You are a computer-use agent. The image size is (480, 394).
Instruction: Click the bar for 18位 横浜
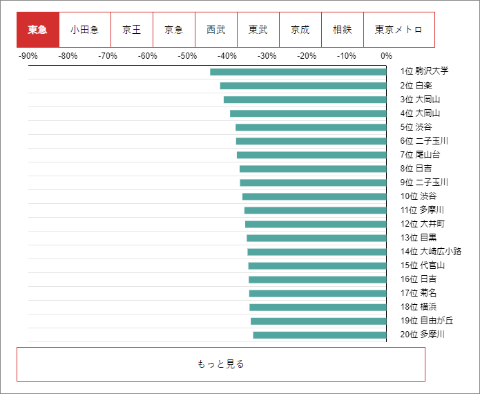point(318,308)
